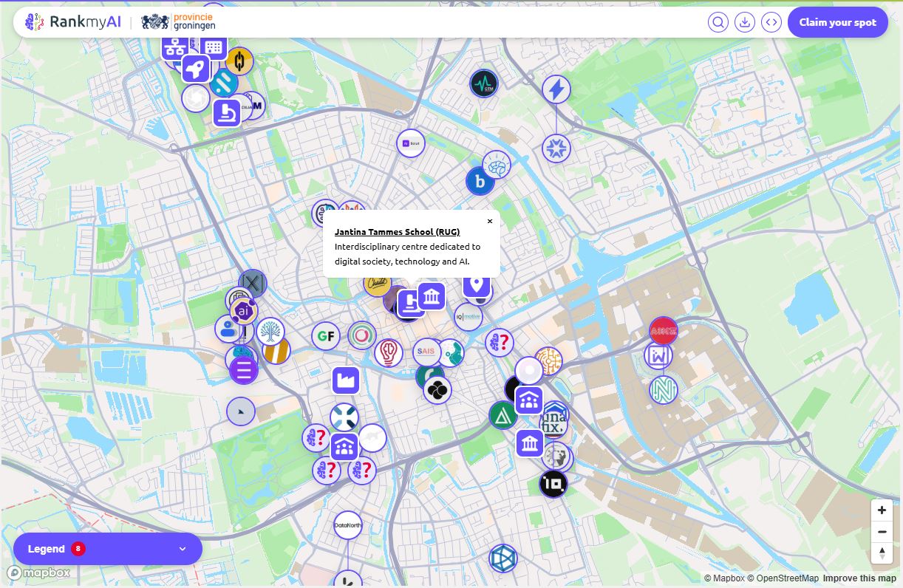Click the RankmyAI logo
903x588 pixels.
coord(72,22)
